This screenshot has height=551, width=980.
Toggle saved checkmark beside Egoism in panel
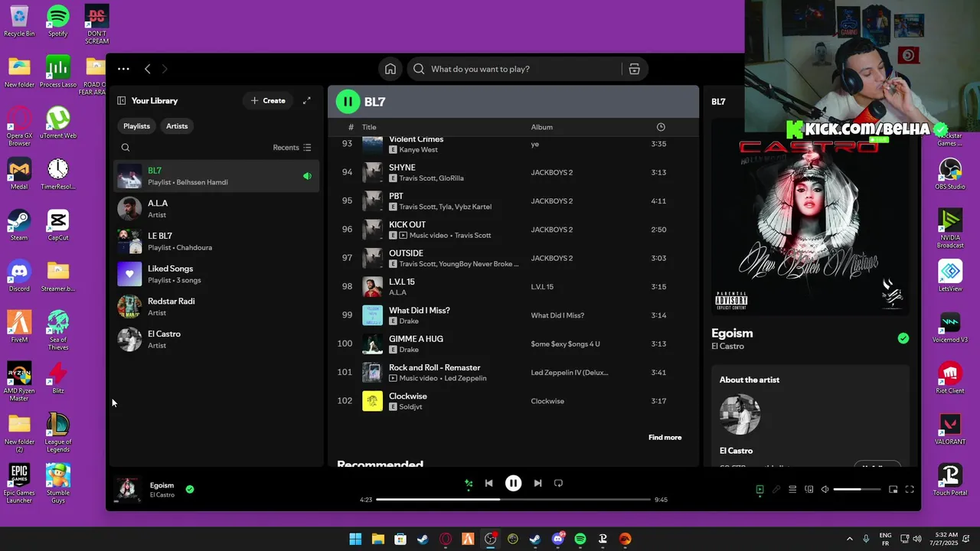(x=903, y=338)
